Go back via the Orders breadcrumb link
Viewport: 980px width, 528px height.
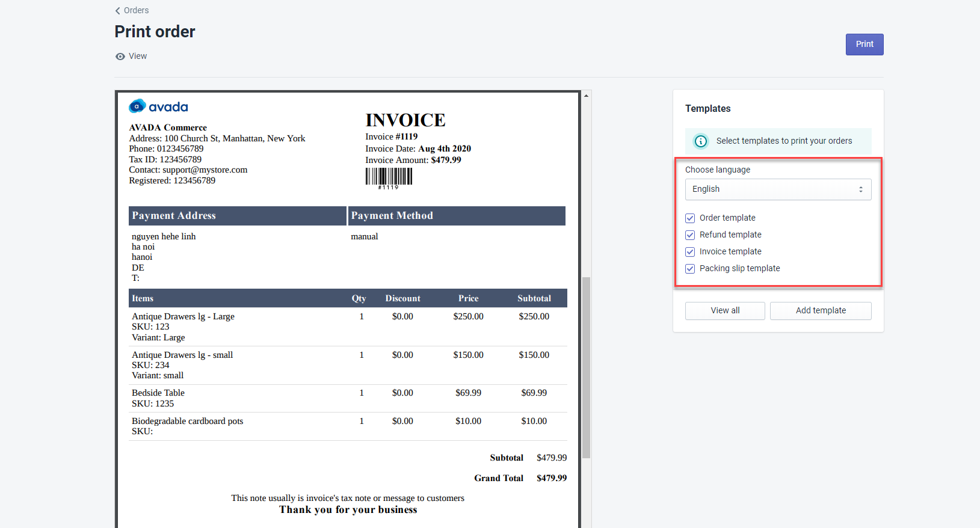(x=136, y=11)
